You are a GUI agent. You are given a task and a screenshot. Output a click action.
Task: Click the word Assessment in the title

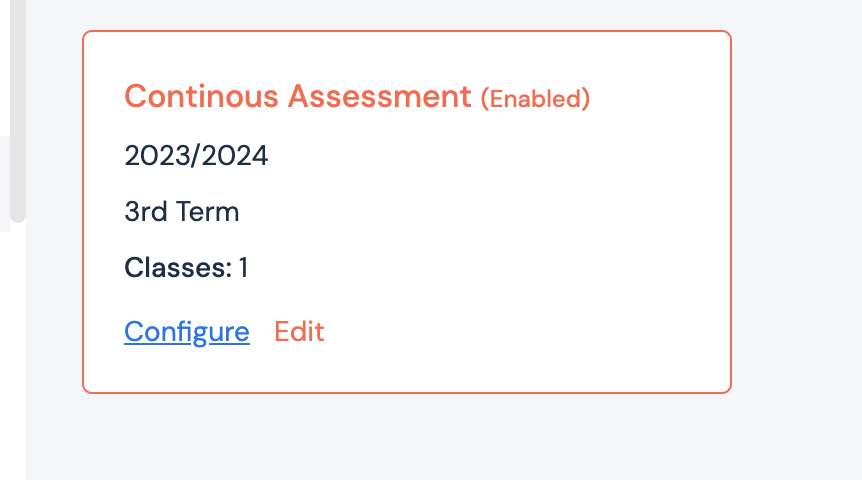click(379, 97)
